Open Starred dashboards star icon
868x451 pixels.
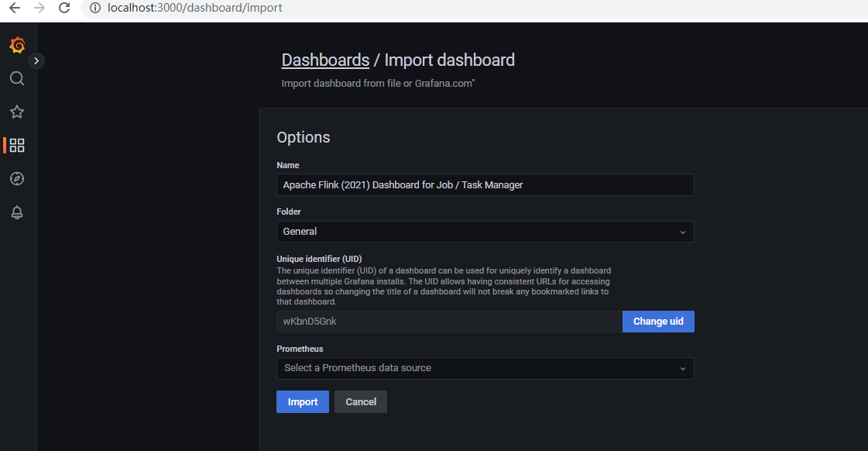pos(17,112)
